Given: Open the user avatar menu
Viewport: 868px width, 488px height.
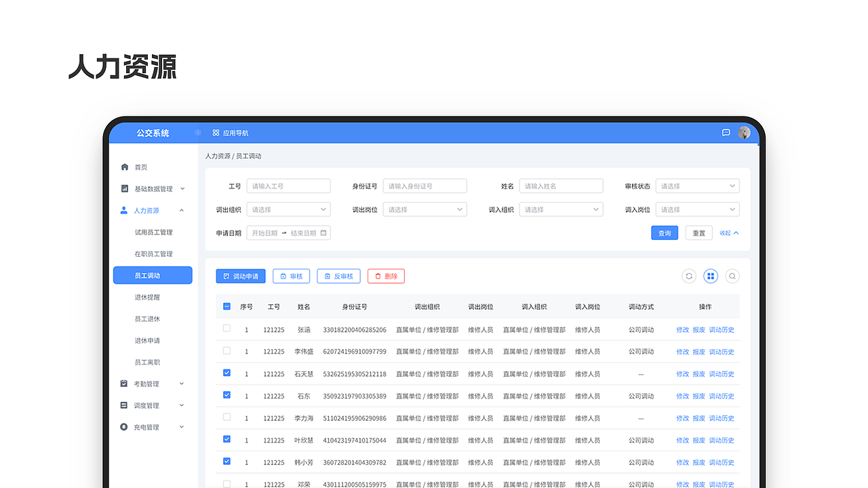Looking at the screenshot, I should pyautogui.click(x=744, y=133).
